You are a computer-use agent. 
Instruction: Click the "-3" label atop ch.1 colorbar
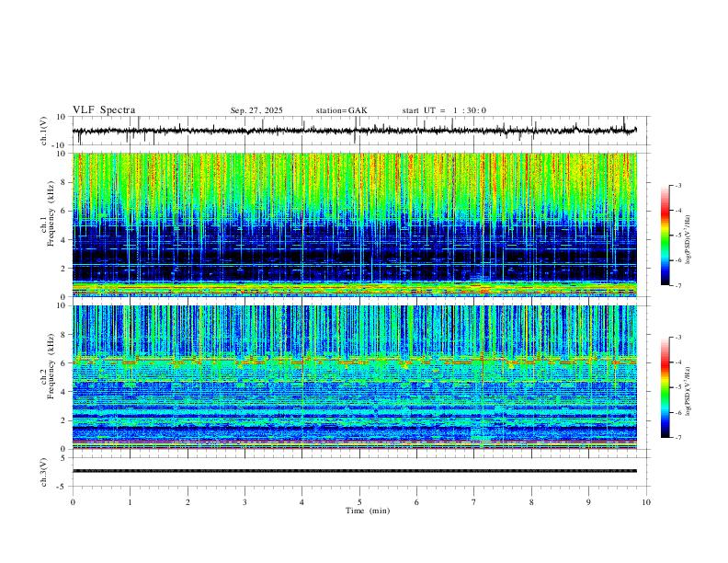(x=678, y=185)
